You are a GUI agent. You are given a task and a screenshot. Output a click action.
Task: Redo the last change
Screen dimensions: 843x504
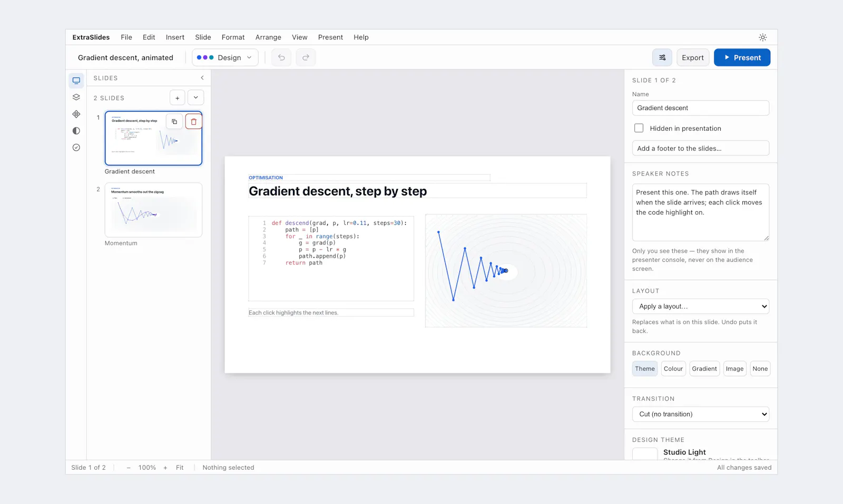(306, 57)
